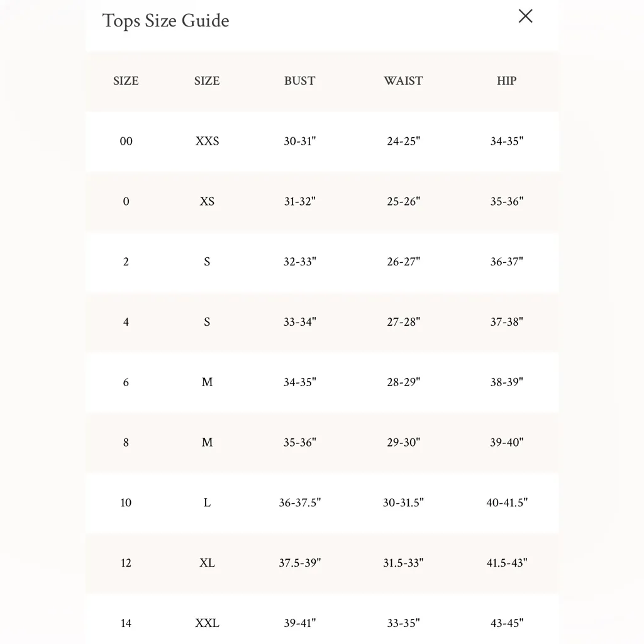
Task: Click the 38-39" hip measurement
Action: point(506,382)
